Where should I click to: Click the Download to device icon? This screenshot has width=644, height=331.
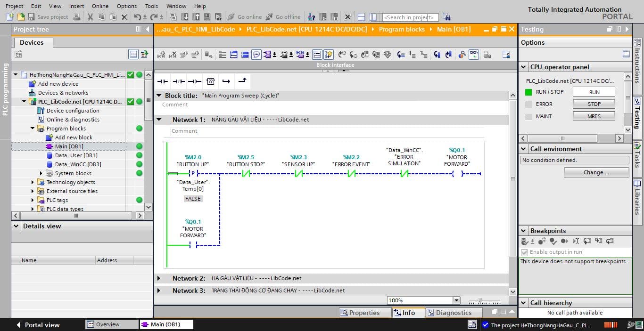point(184,17)
